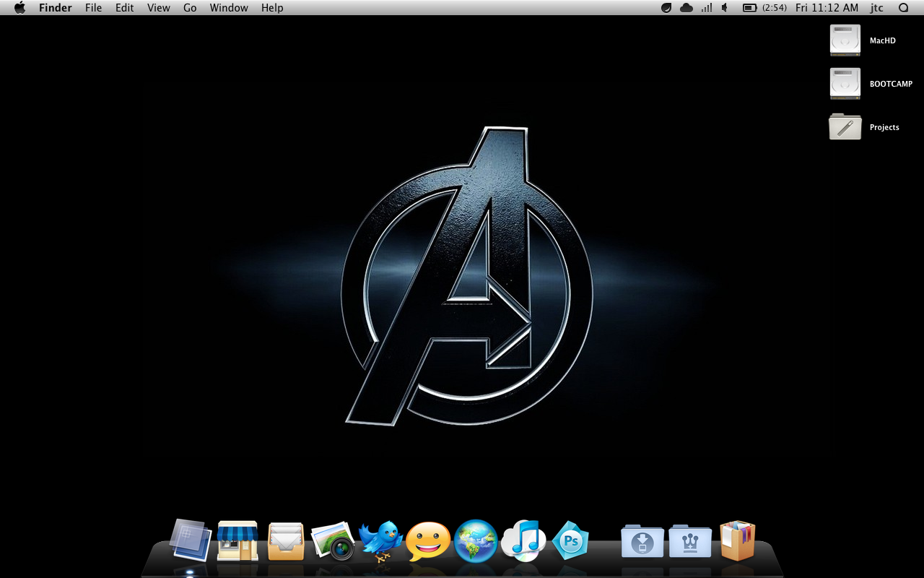Click the Projects label text
The image size is (924, 578).
884,127
